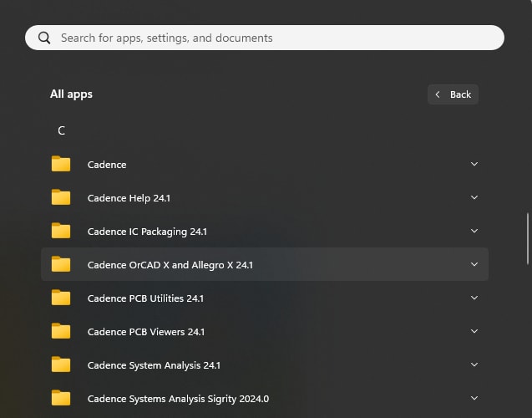The height and width of the screenshot is (418, 532).
Task: Click the Cadence PCB Viewers 24.1 folder icon
Action: point(61,331)
